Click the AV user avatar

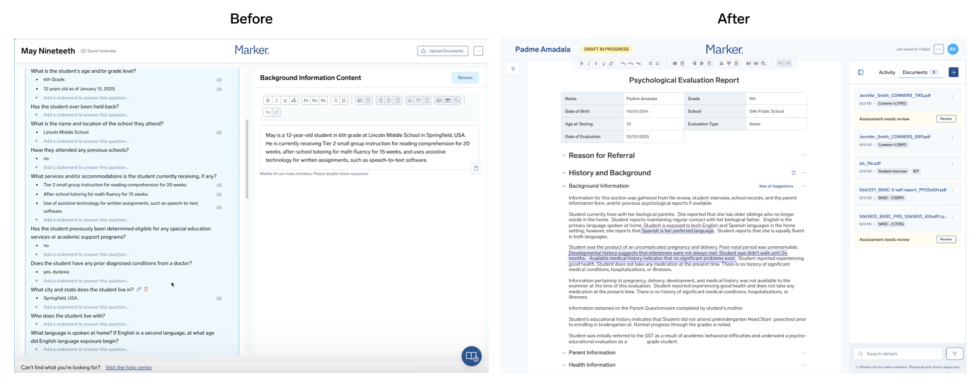(953, 49)
